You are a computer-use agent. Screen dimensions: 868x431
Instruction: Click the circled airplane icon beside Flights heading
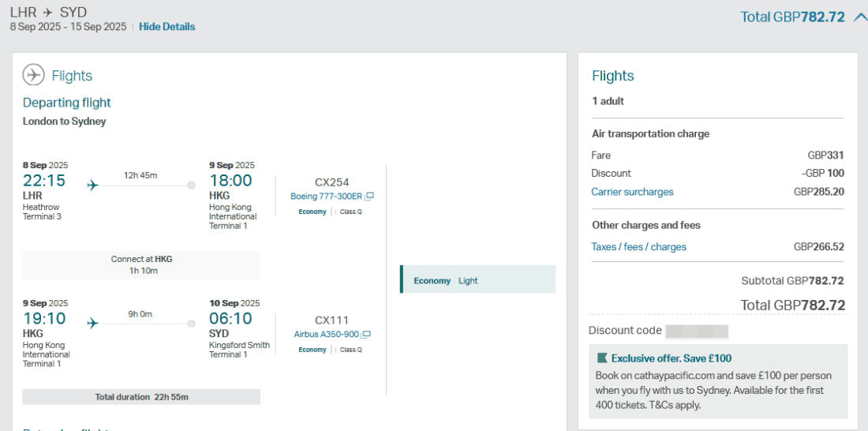click(x=34, y=75)
